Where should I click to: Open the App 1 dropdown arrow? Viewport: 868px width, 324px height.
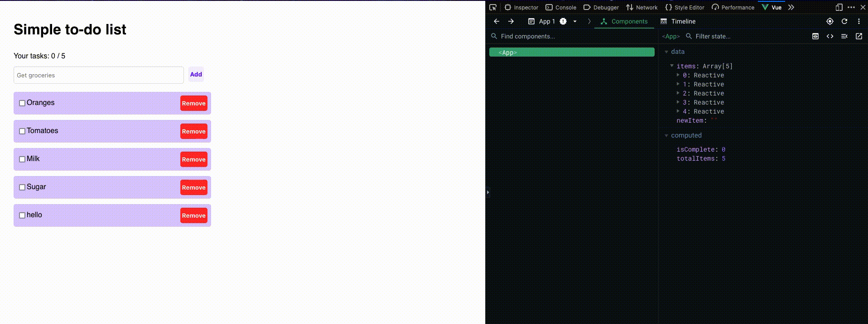pyautogui.click(x=575, y=21)
